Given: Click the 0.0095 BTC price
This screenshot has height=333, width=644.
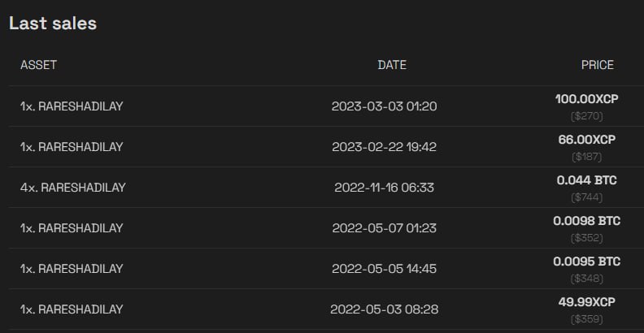Looking at the screenshot, I should tap(586, 262).
